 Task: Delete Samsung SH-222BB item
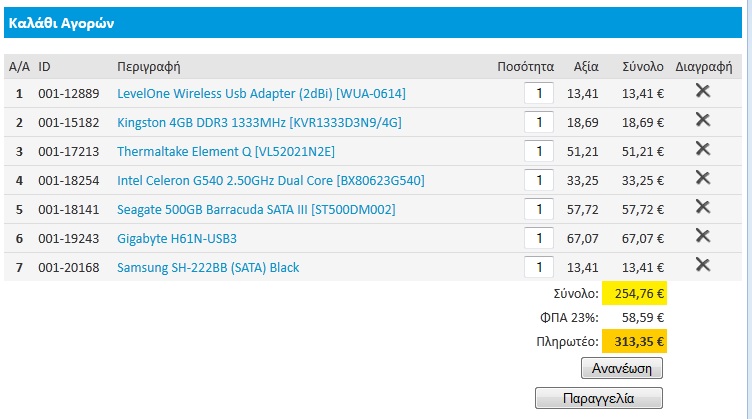[703, 265]
